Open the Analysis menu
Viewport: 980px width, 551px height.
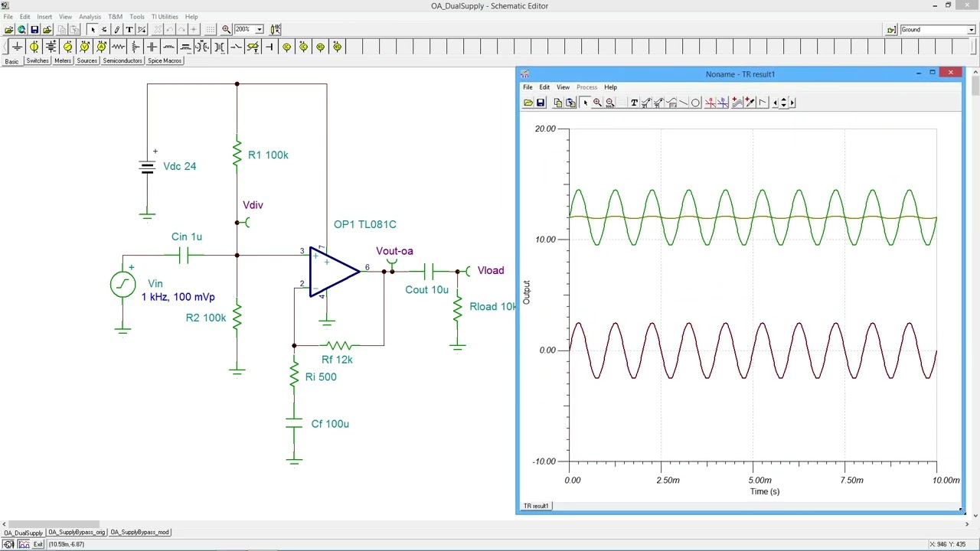[x=90, y=17]
